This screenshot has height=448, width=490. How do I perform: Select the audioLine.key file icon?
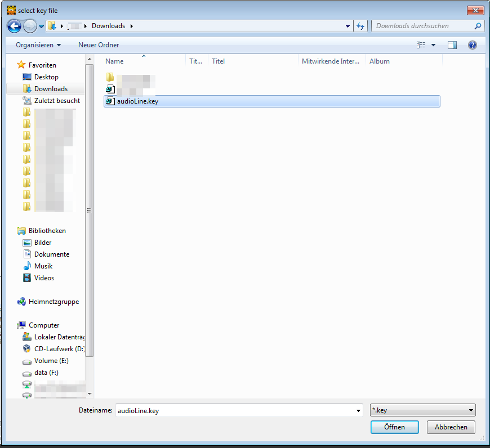pos(110,101)
